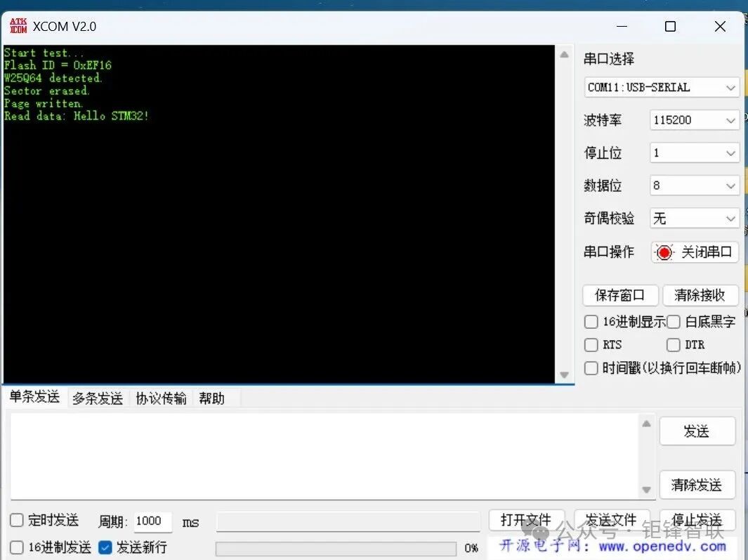Toggle the 白底黑字 checkbox

[673, 322]
